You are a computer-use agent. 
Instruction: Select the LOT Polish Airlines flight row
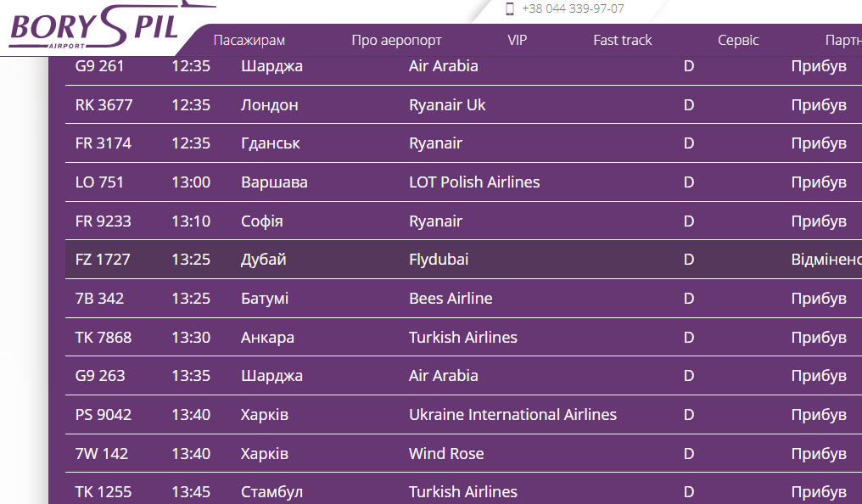pos(474,182)
